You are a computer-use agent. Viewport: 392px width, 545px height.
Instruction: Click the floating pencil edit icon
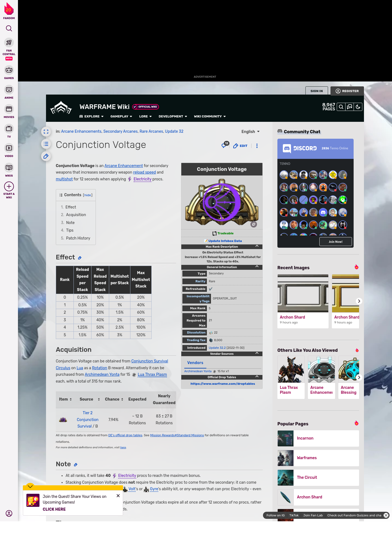(x=46, y=156)
